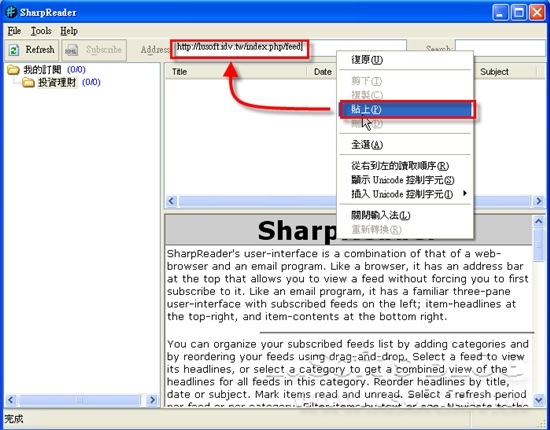Minimize the SharpReader window
The width and height of the screenshot is (550, 430).
[500, 13]
